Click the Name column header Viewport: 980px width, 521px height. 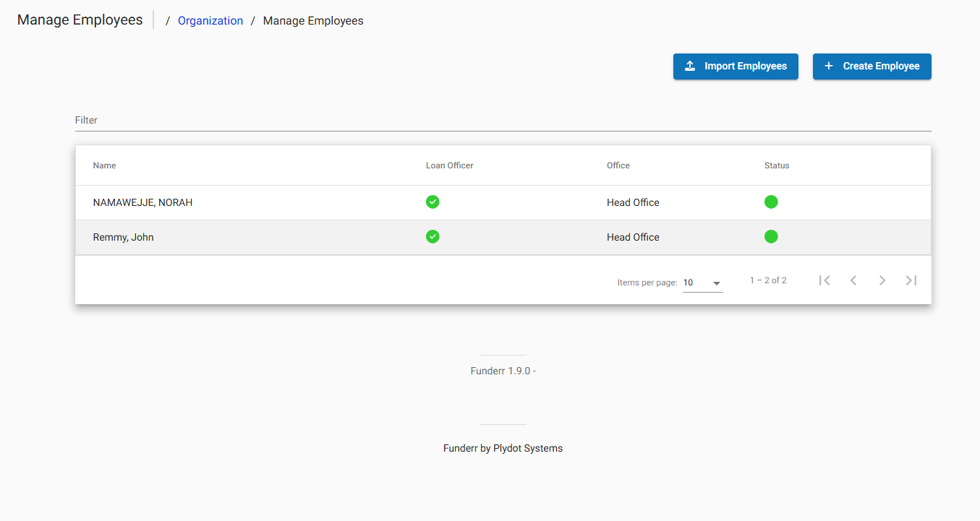pyautogui.click(x=104, y=165)
